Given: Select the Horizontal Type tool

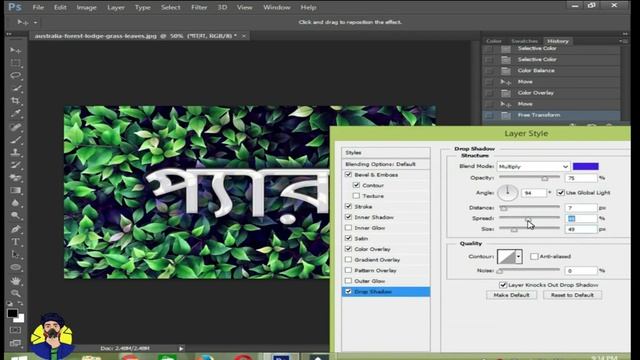Looking at the screenshot, I should point(16,242).
